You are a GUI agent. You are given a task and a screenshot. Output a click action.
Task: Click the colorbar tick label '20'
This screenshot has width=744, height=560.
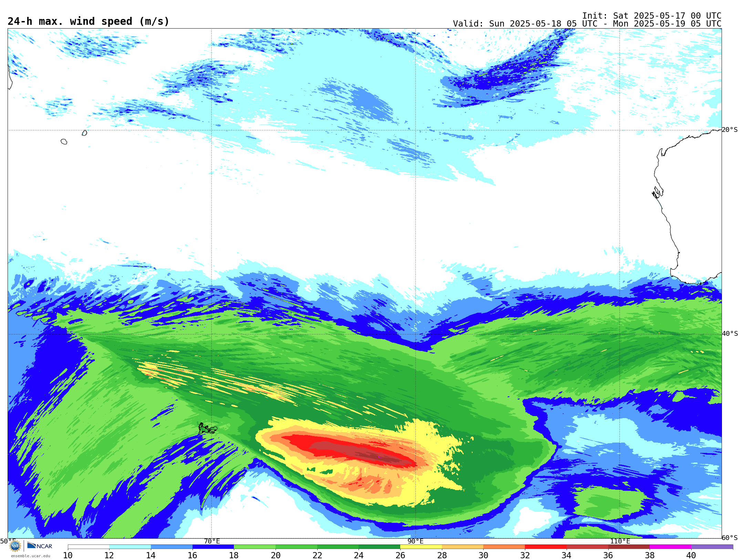276,555
